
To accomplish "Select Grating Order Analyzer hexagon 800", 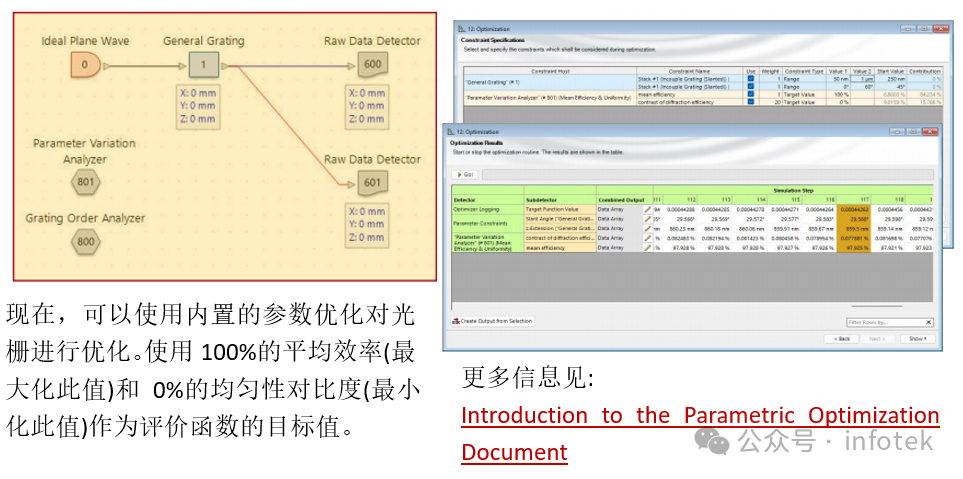I will pos(86,241).
